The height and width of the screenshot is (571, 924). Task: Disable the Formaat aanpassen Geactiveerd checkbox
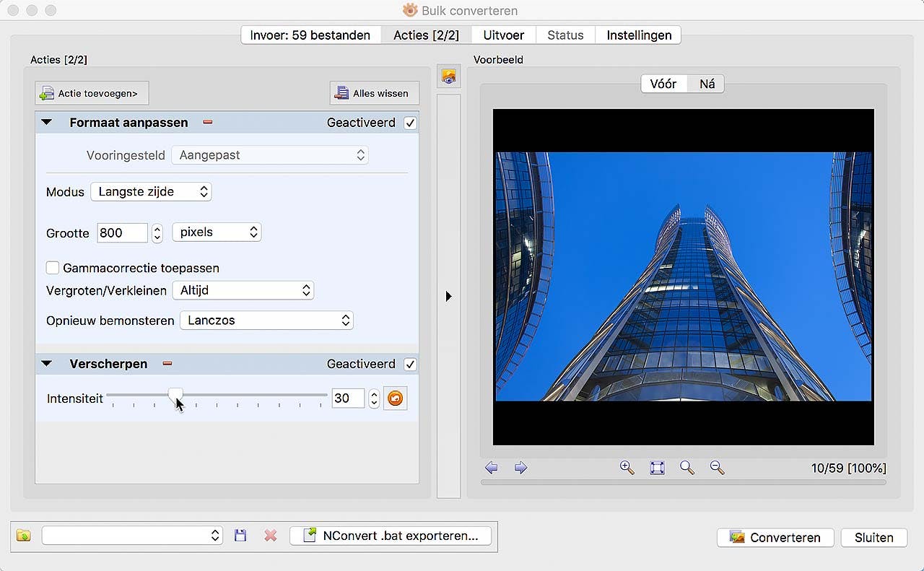coord(410,123)
